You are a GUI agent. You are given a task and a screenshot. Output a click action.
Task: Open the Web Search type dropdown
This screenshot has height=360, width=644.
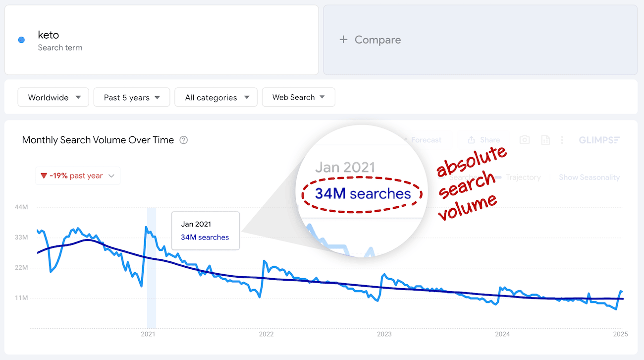click(x=298, y=97)
